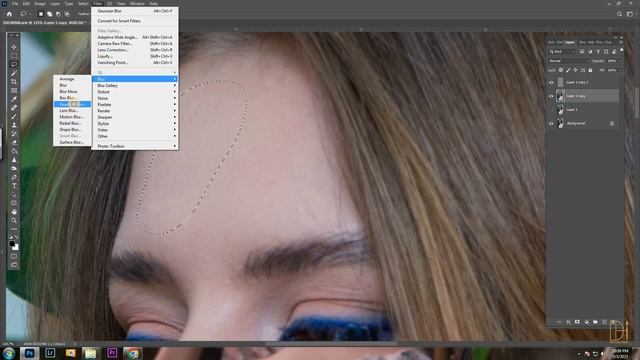Choose Motion Blur from the submenu

coord(72,117)
